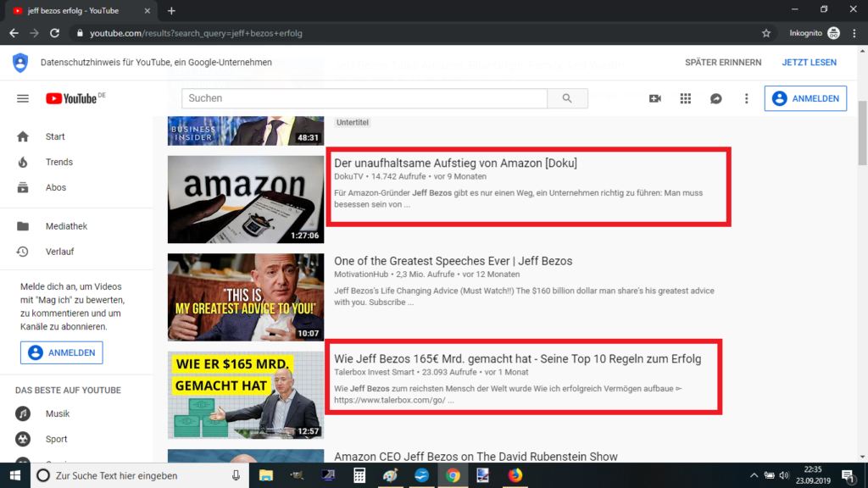Viewport: 868px width, 488px height.
Task: Open Chrome's three-dot menu
Action: coord(854,33)
